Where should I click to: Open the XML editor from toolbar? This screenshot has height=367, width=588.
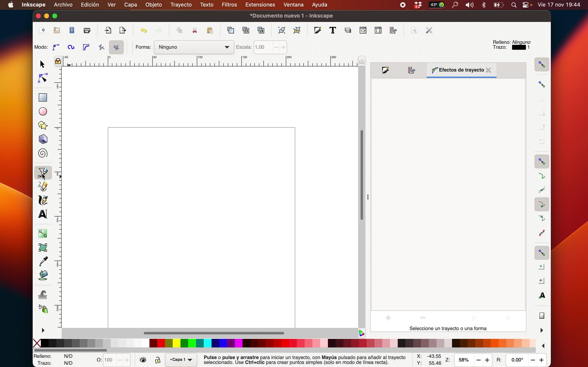(363, 30)
